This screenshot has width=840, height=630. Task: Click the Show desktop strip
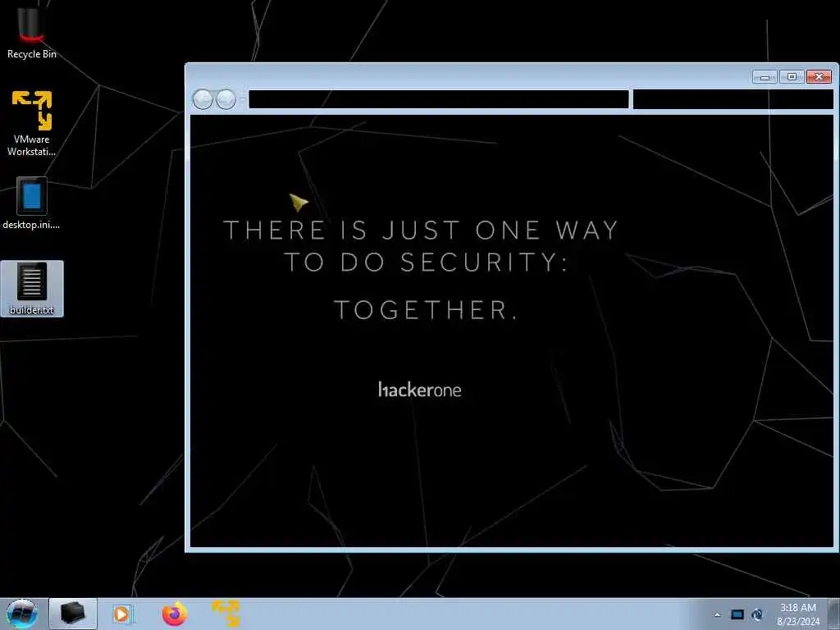[833, 614]
